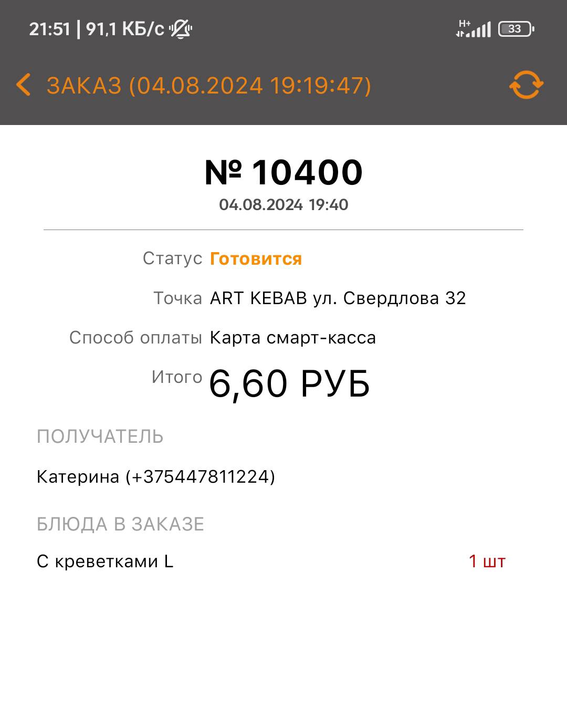Tap the ПОЛУЧАТЕЛЬ section header
The width and height of the screenshot is (567, 728).
pos(100,437)
